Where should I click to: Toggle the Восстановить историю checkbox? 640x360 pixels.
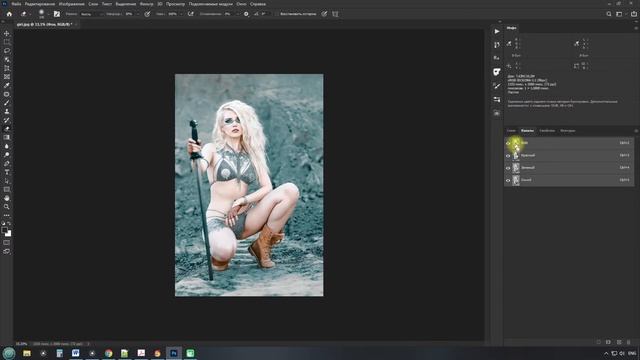click(x=277, y=14)
